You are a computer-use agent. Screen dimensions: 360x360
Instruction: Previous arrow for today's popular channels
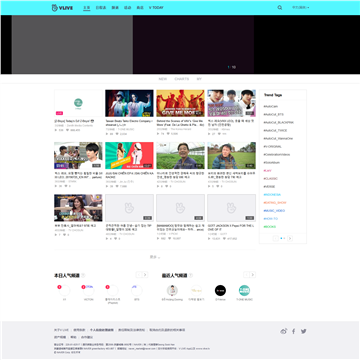(x=139, y=275)
